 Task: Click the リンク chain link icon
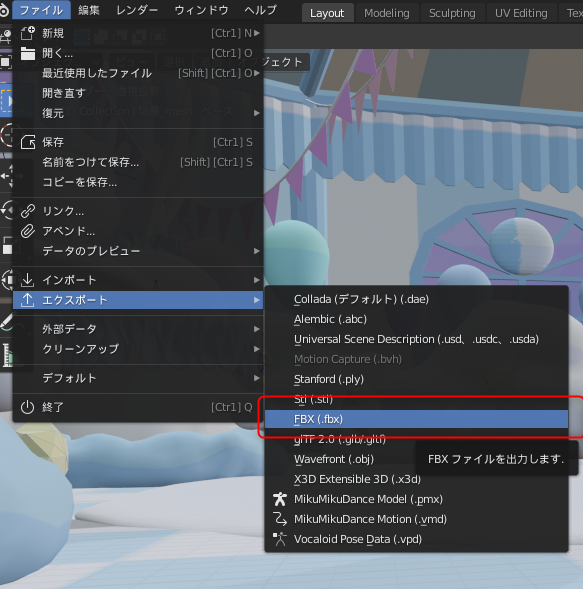(28, 211)
